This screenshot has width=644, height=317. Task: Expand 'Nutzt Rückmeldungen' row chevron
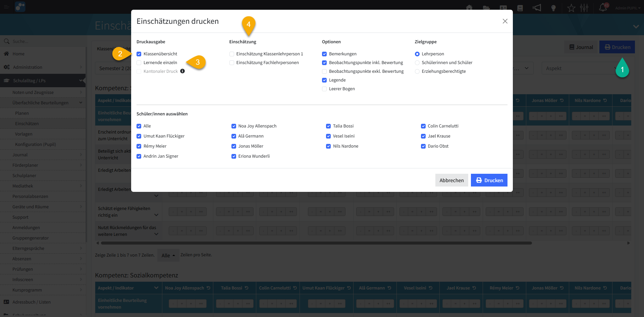(x=156, y=234)
